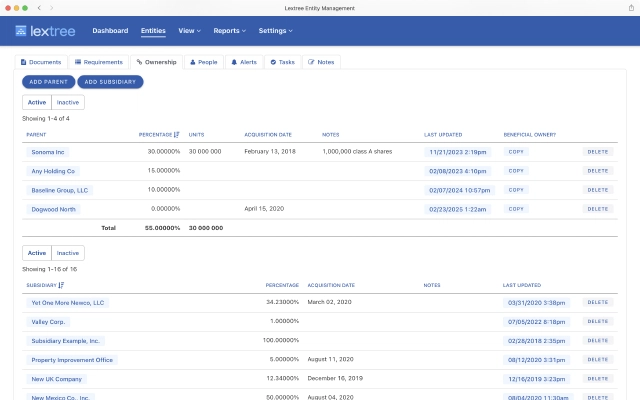The height and width of the screenshot is (400, 640).
Task: Sort by the Acquisition Date parent column
Action: [x=268, y=135]
